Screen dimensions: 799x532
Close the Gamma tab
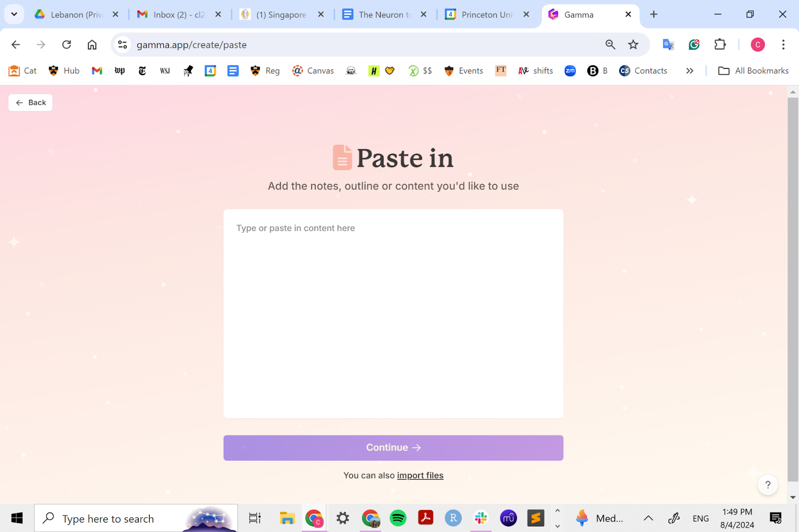pyautogui.click(x=628, y=14)
